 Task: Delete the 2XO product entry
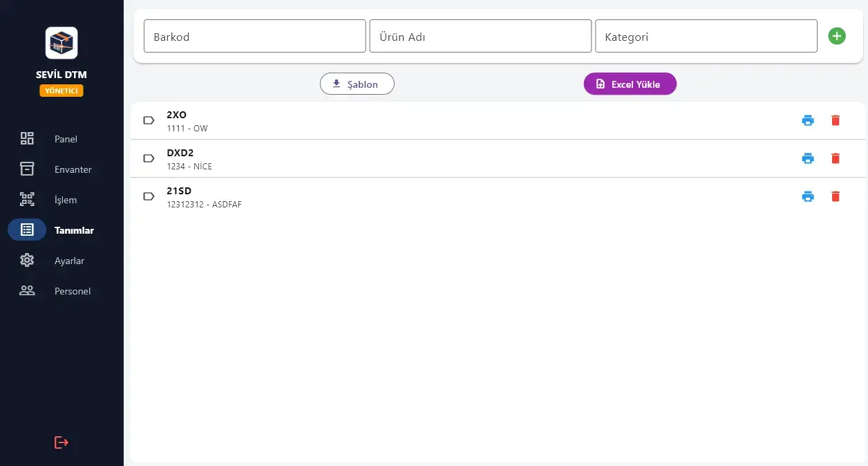pos(835,120)
